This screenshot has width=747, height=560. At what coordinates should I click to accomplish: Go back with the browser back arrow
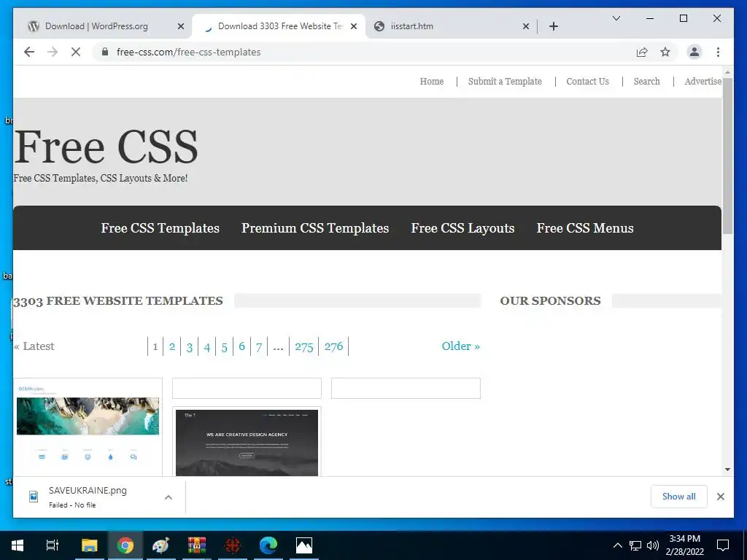coord(29,52)
